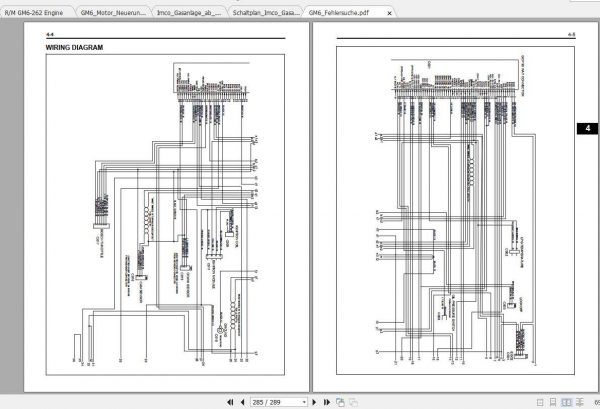The image size is (600, 409).
Task: Switch to the R/M GM6-262 Engine tab
Action: (x=36, y=13)
